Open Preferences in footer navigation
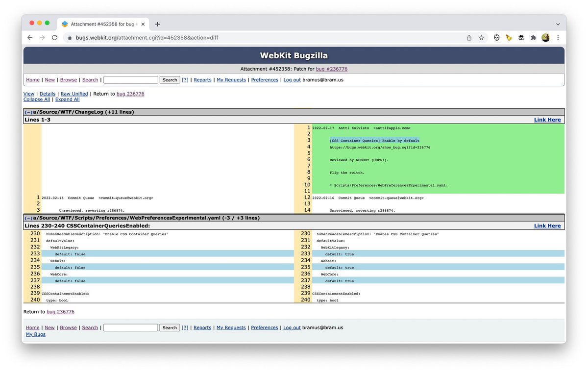588x372 pixels. pyautogui.click(x=265, y=328)
